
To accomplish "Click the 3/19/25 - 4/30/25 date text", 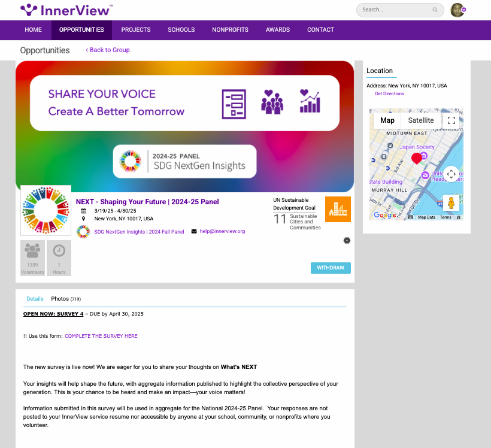I will [x=115, y=211].
